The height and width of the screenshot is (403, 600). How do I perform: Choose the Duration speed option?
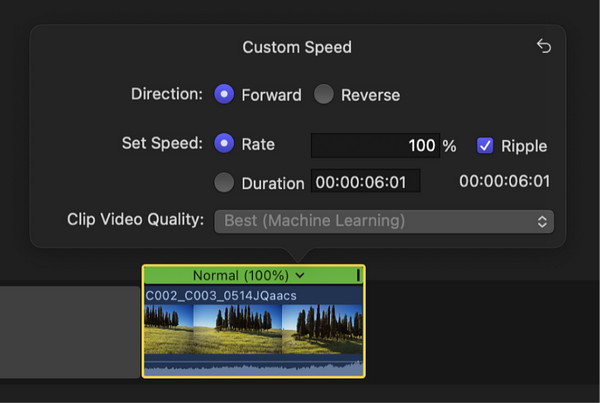[x=224, y=182]
